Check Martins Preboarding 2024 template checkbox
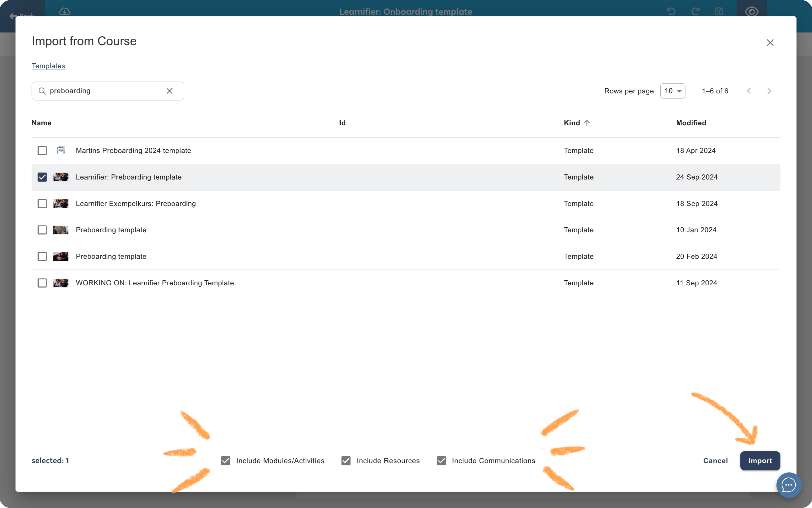Screen dimensions: 812x508 click(x=42, y=150)
